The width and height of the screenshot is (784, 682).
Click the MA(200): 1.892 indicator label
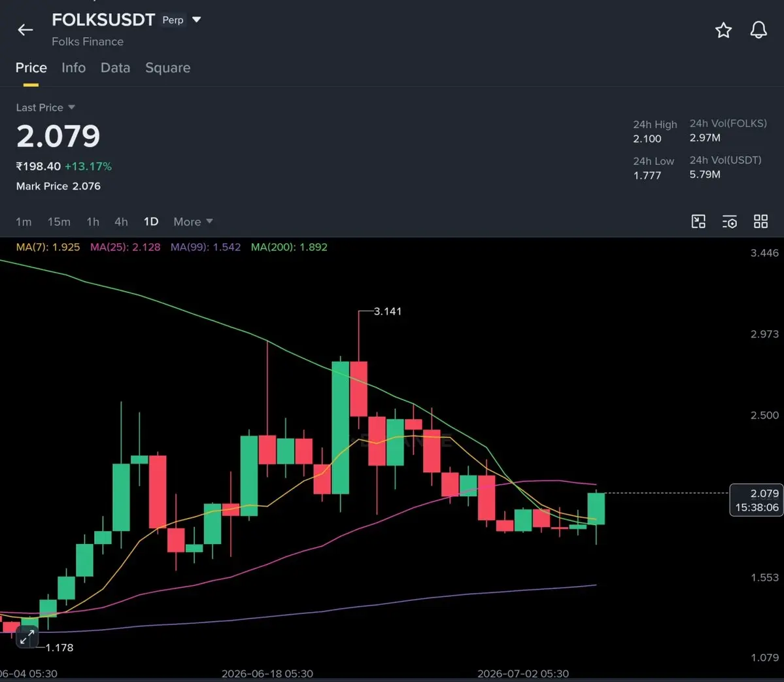pos(289,247)
